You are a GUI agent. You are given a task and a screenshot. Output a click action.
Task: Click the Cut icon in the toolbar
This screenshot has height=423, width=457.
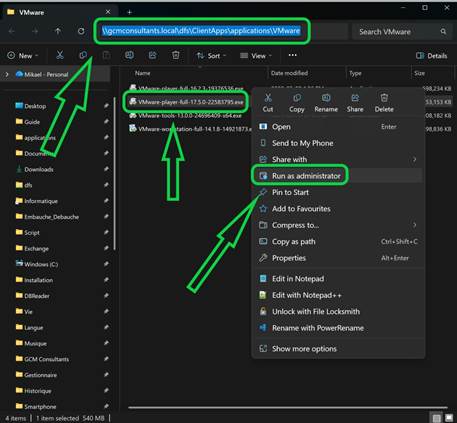coord(60,55)
